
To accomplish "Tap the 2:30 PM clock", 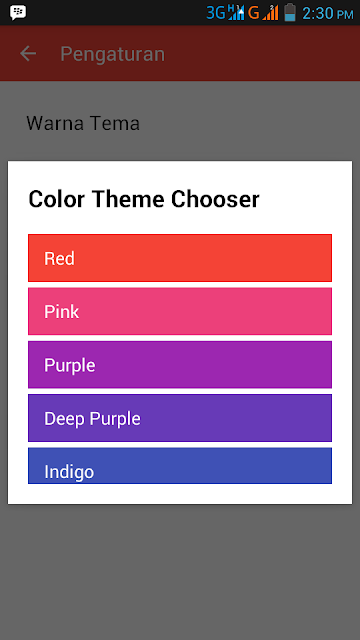I will click(x=327, y=13).
